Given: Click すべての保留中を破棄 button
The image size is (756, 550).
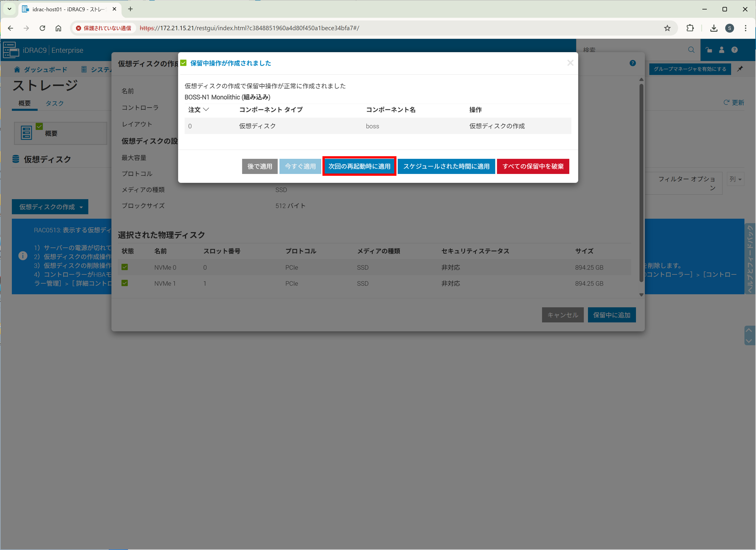Looking at the screenshot, I should tap(533, 166).
